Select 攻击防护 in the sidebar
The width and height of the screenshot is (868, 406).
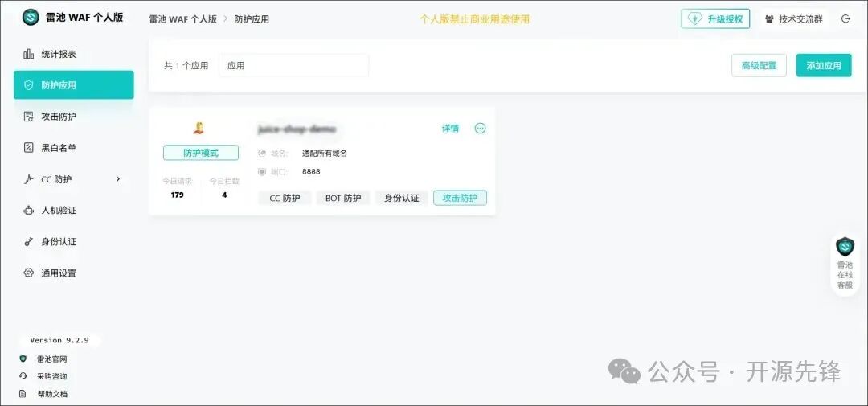pyautogui.click(x=59, y=117)
